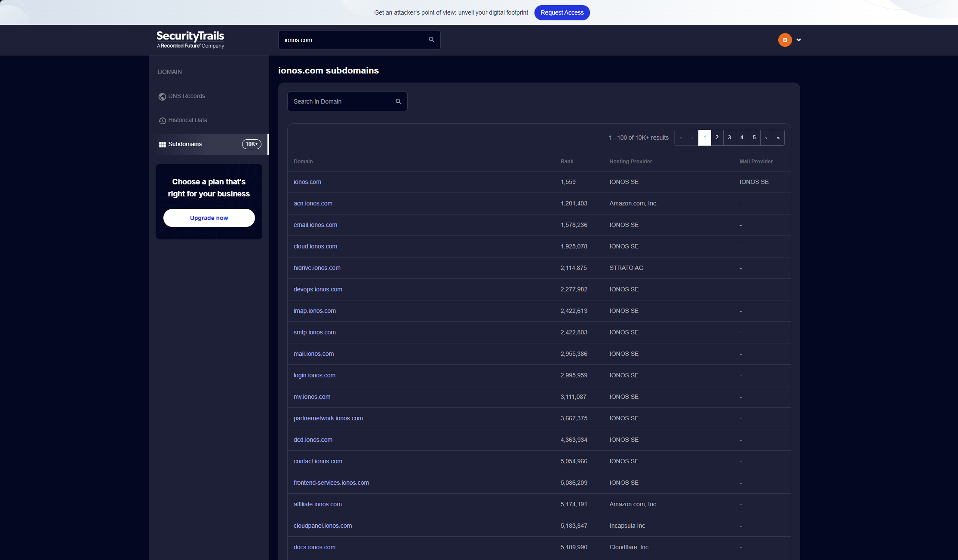Open the cloudpanel.ionos.com link
This screenshot has width=958, height=560.
pos(322,526)
